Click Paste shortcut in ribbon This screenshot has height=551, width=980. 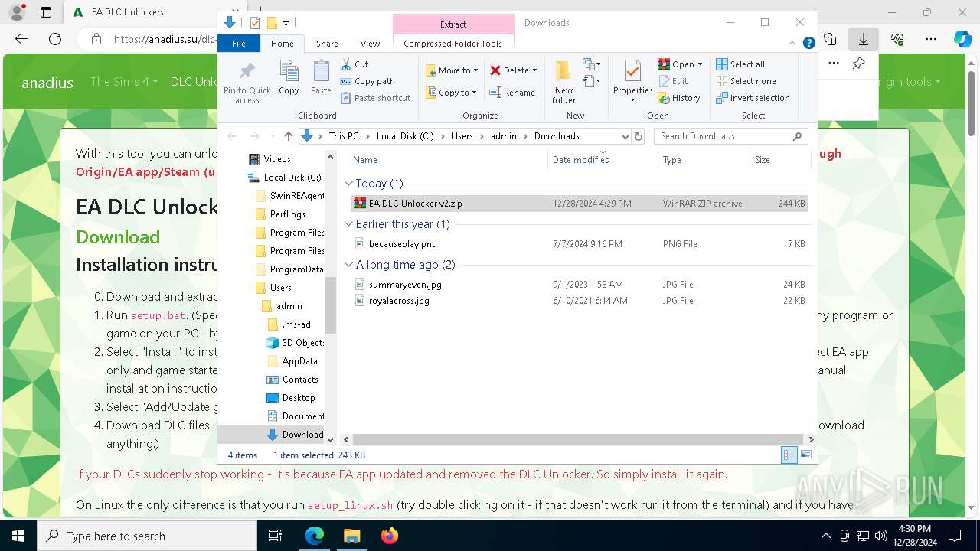click(375, 98)
